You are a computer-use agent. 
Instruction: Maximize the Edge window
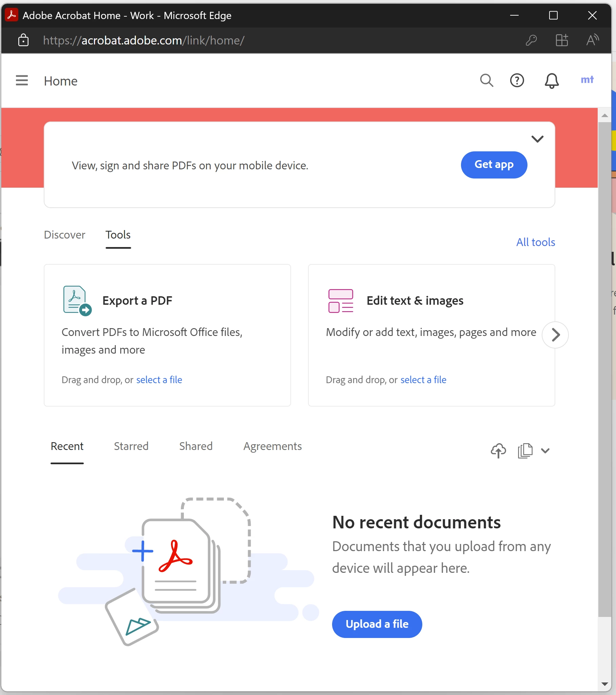point(553,15)
